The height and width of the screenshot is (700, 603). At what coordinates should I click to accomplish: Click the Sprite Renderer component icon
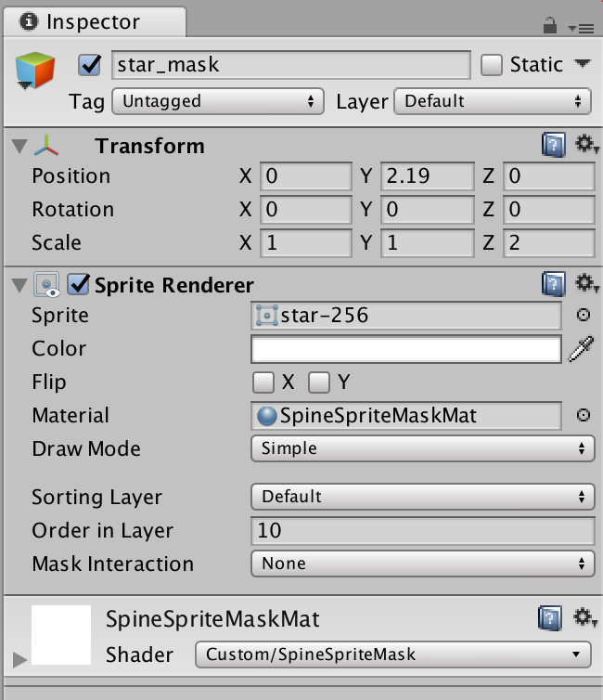46,284
